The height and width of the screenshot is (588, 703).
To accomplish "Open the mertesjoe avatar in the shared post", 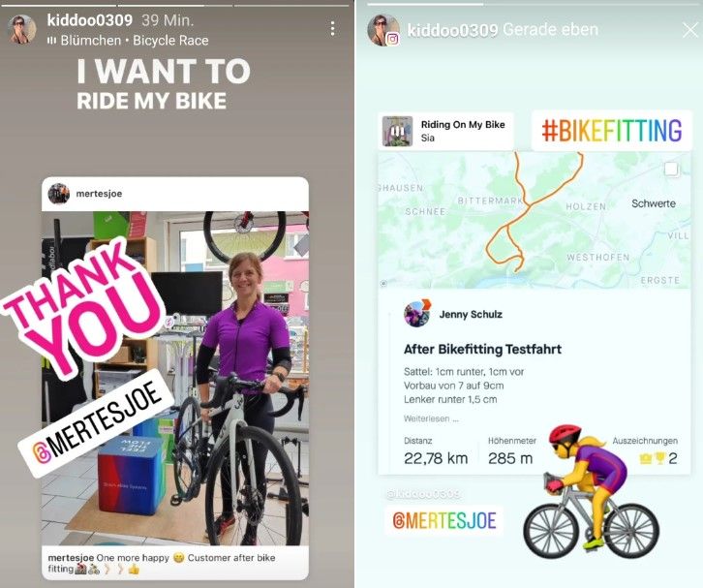I will pyautogui.click(x=59, y=194).
